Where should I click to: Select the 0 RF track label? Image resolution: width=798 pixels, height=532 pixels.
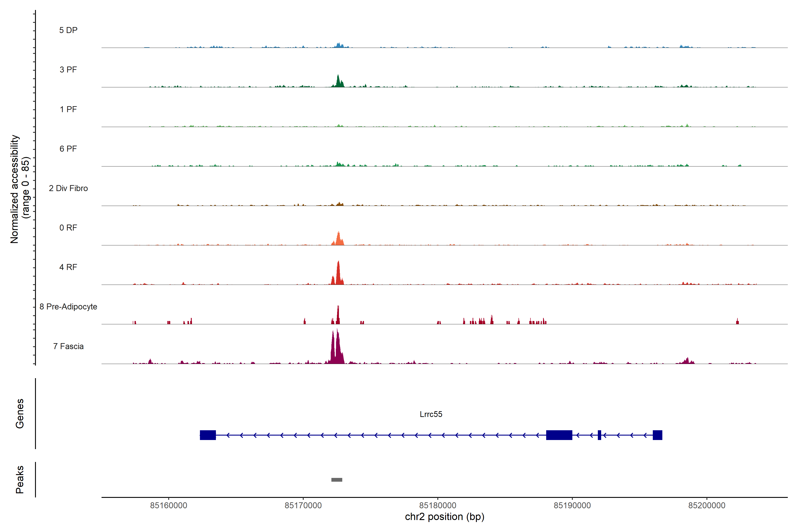click(68, 228)
